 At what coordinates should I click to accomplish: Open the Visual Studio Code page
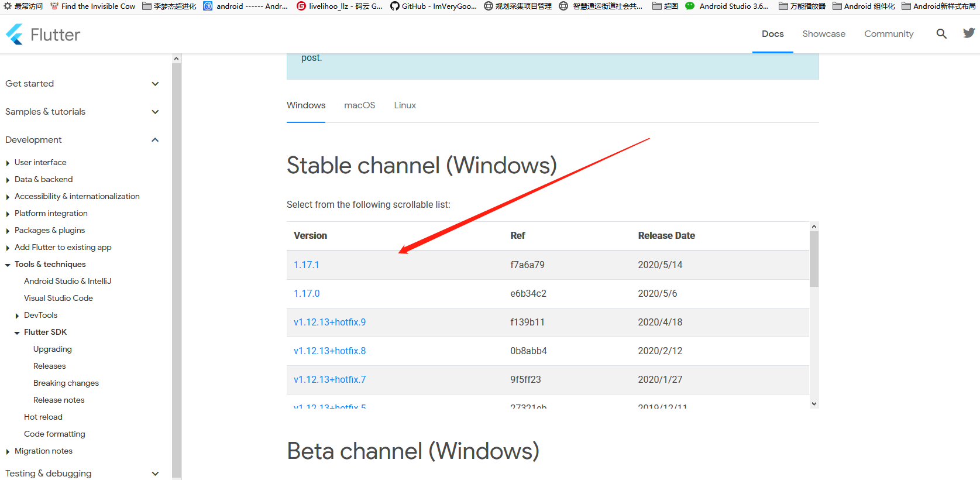click(59, 298)
